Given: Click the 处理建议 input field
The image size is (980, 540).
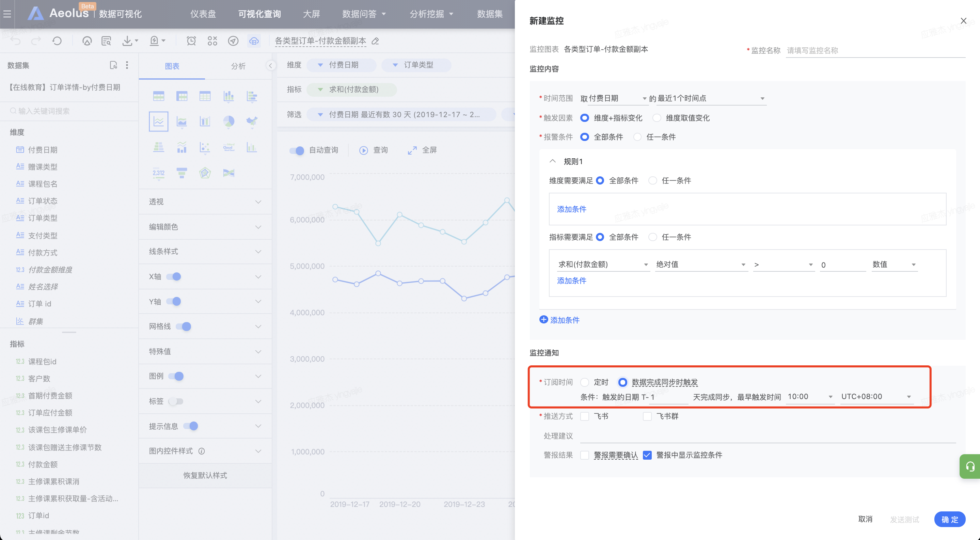Looking at the screenshot, I should (x=768, y=436).
